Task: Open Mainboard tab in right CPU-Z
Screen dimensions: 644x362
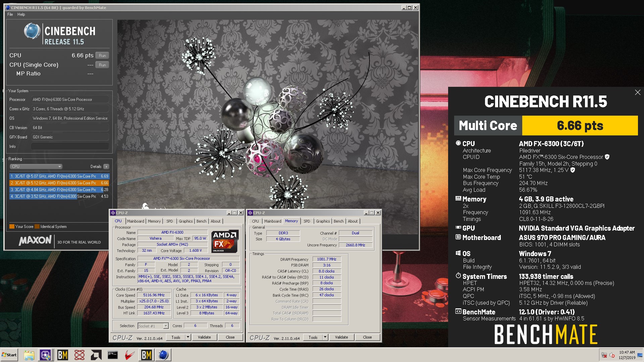Action: [x=273, y=221]
